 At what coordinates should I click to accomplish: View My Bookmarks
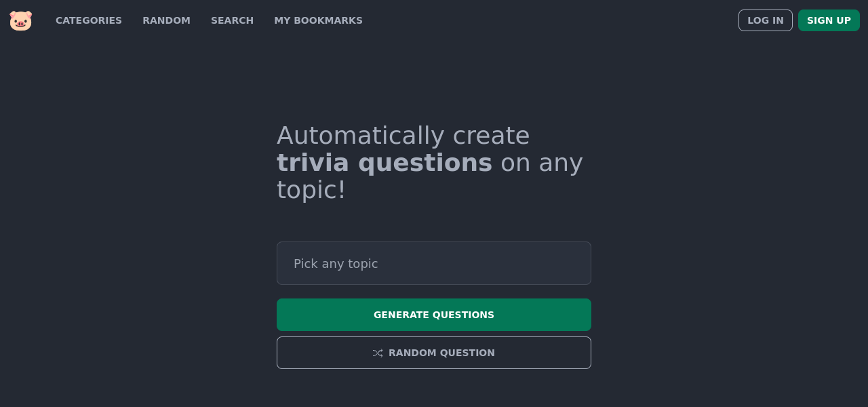click(318, 20)
